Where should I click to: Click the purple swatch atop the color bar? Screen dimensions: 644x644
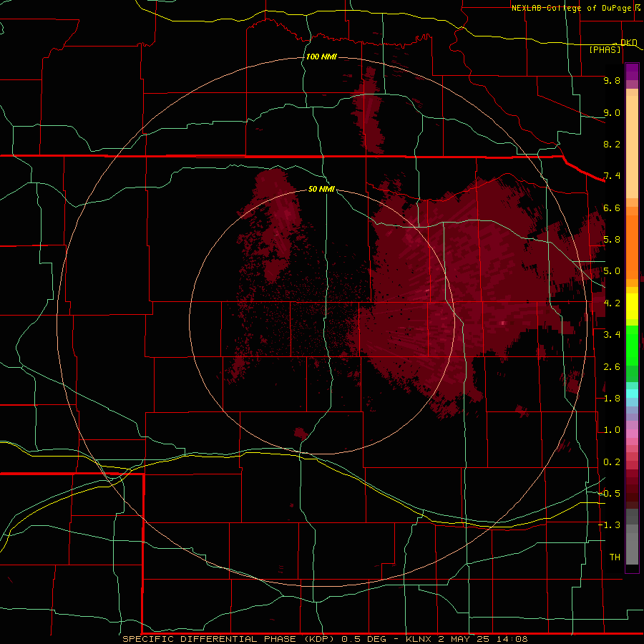pos(632,72)
